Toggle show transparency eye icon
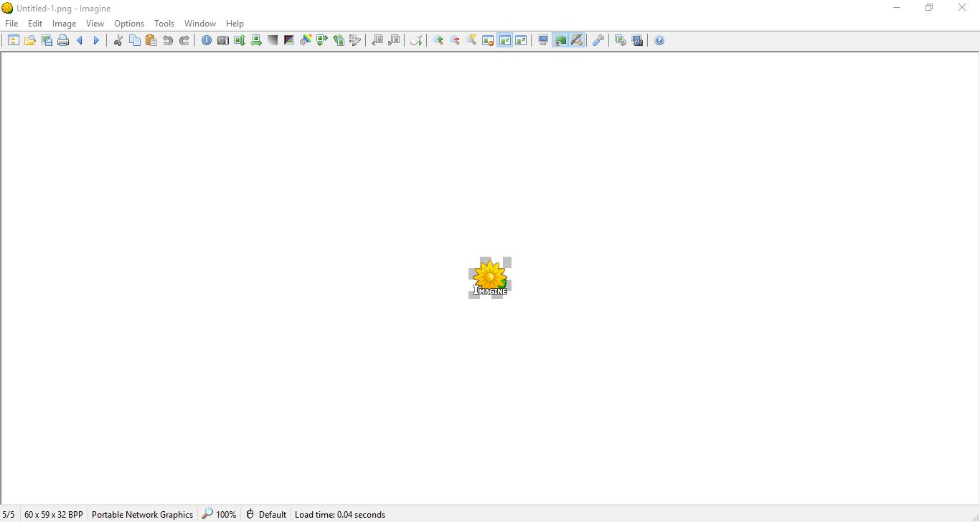The width and height of the screenshot is (980, 522). click(560, 41)
